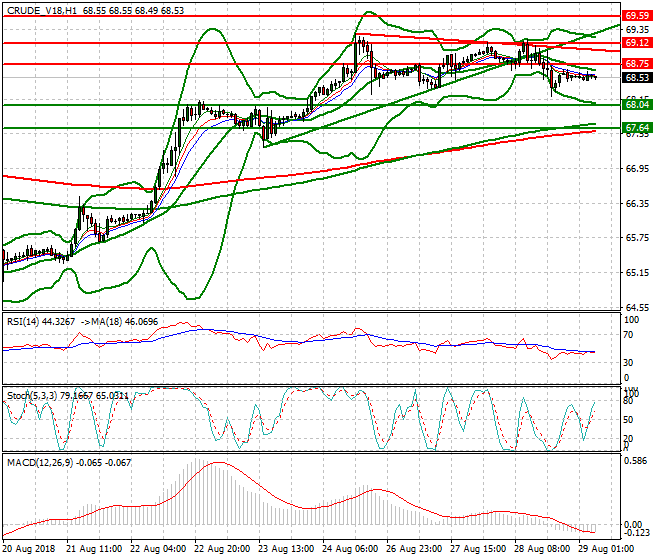
Task: Click the 65.75 price axis value
Action: (x=637, y=238)
